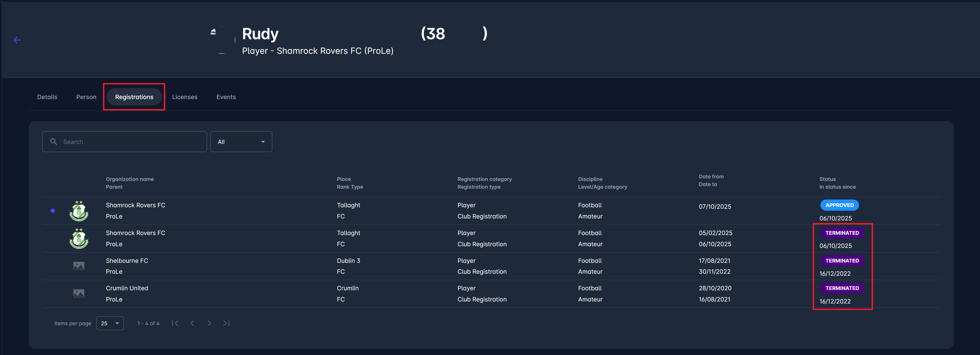Image resolution: width=980 pixels, height=355 pixels.
Task: Click Crumlin United placeholder image icon
Action: point(79,293)
